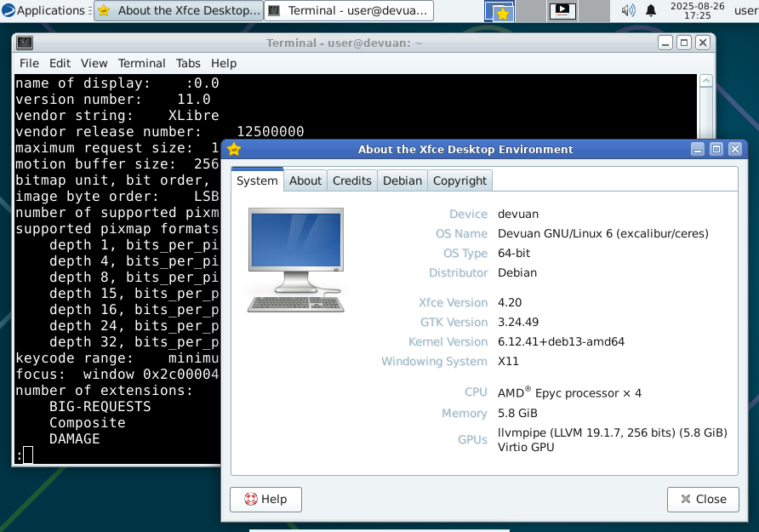Click Windowing System value 'X11'
Viewport: 759px width, 532px height.
(508, 361)
